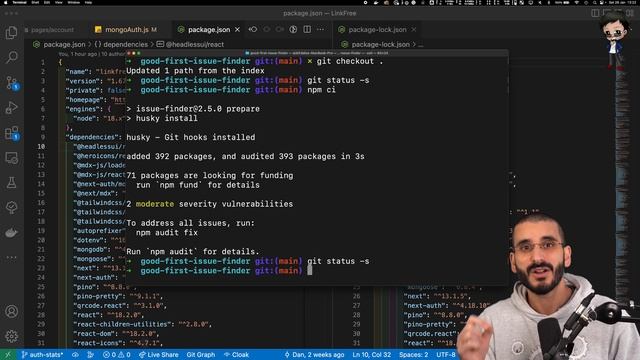This screenshot has width=640, height=360.
Task: Click the remote window indicator in status bar
Action: pyautogui.click(x=8, y=355)
